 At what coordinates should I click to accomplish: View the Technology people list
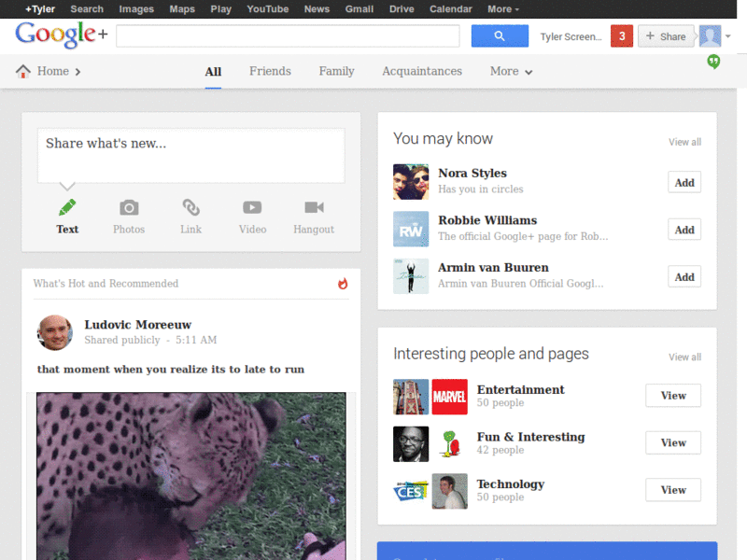click(x=673, y=489)
